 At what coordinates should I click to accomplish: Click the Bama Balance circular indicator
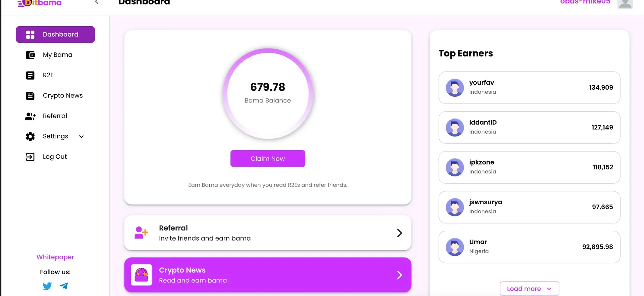268,93
